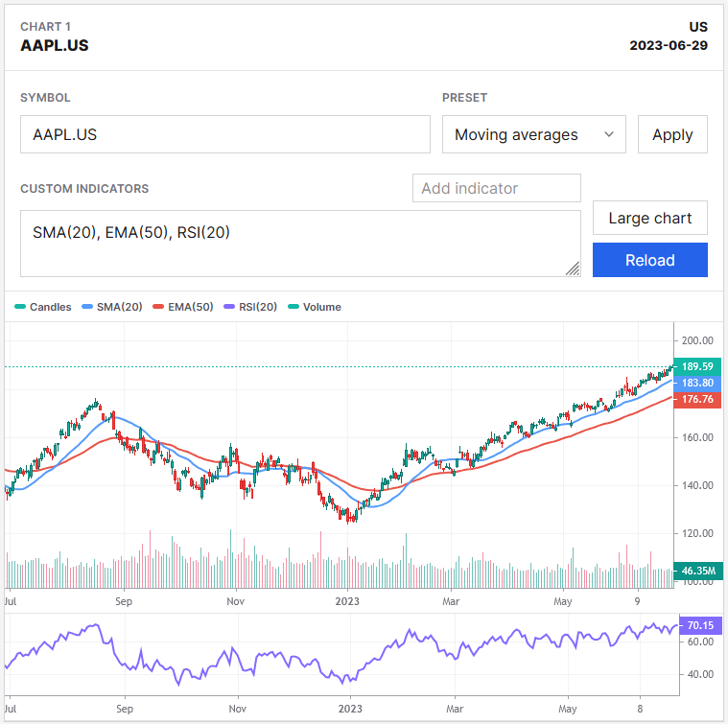728x724 pixels.
Task: Click the blue Reload button
Action: pos(650,260)
